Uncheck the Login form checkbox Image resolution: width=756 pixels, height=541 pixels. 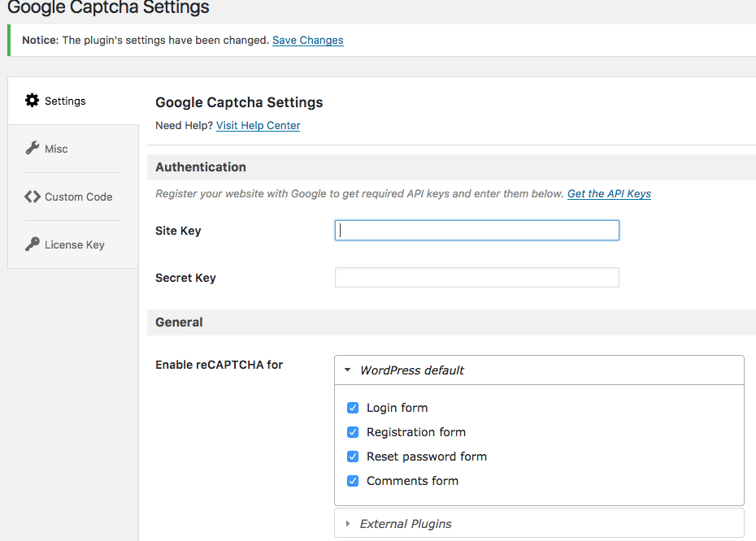point(353,408)
